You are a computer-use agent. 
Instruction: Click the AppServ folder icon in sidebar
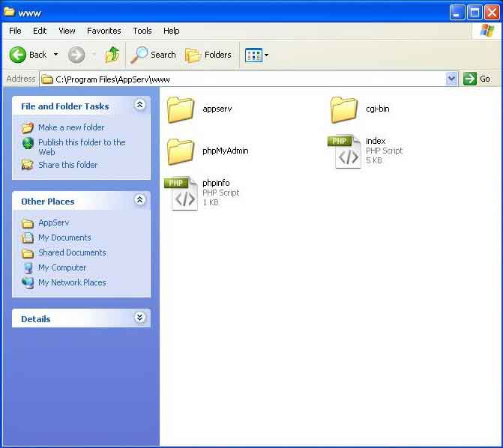(28, 223)
